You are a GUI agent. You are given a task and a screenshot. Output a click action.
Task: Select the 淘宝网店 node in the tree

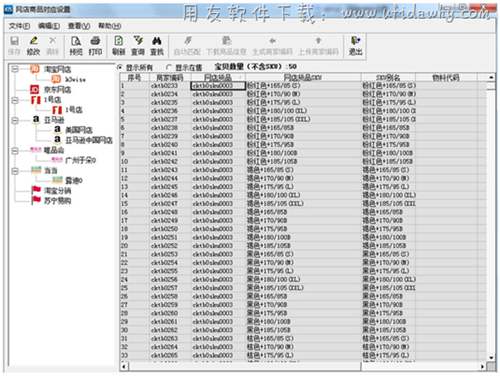click(57, 69)
